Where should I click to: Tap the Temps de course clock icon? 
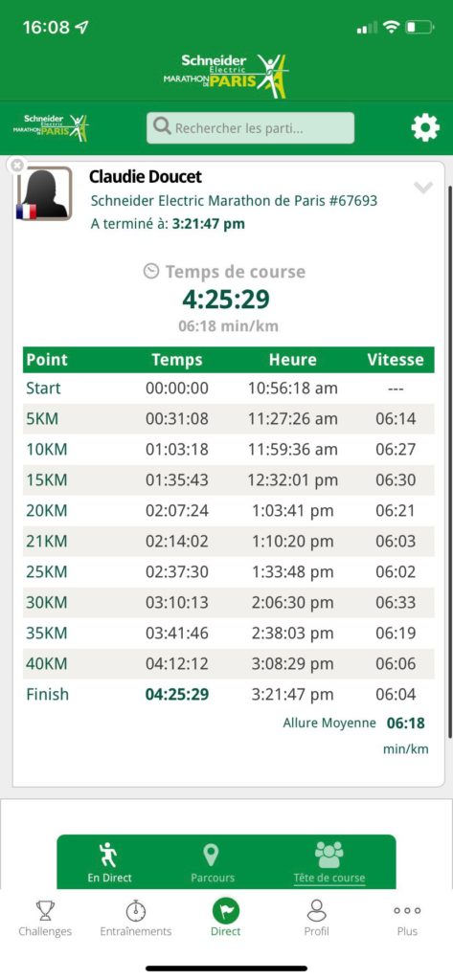pyautogui.click(x=150, y=271)
